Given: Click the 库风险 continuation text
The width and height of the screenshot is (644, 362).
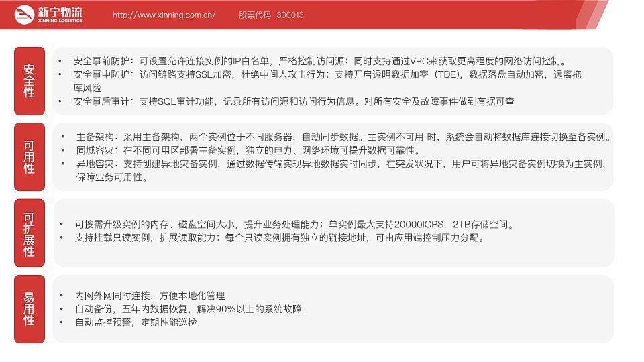Looking at the screenshot, I should [87, 88].
